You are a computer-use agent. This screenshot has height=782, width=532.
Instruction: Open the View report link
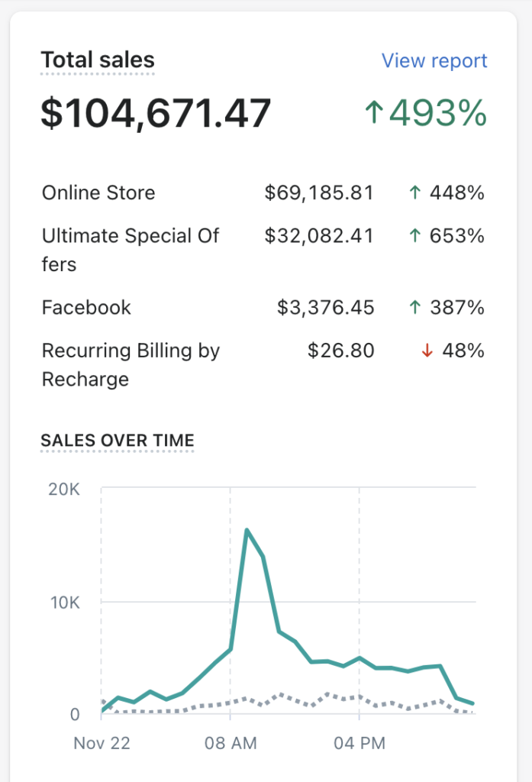point(434,60)
